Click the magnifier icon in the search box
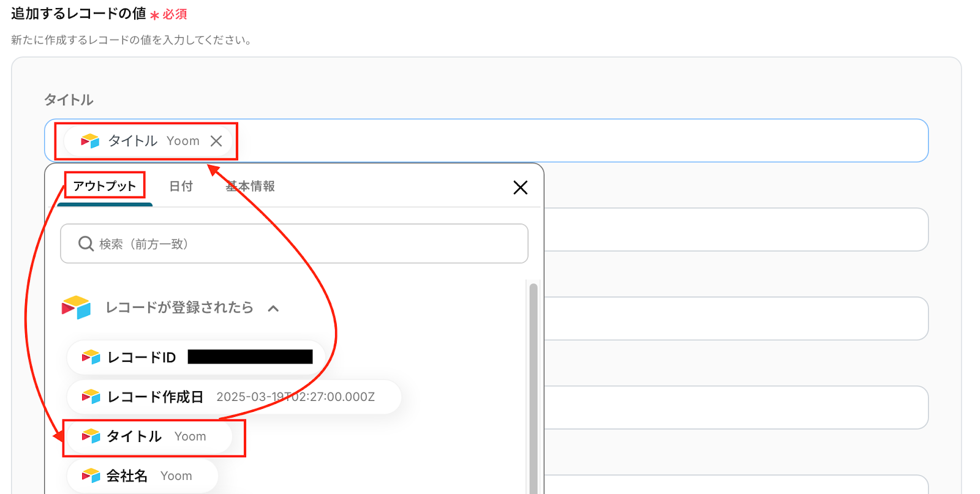The width and height of the screenshot is (980, 494). [x=86, y=244]
